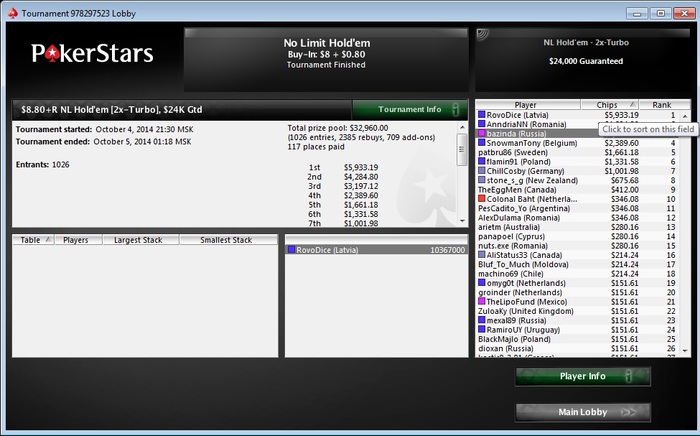Viewport: 700px width, 436px height.
Task: Click the PokerStars logo
Action: 92,53
